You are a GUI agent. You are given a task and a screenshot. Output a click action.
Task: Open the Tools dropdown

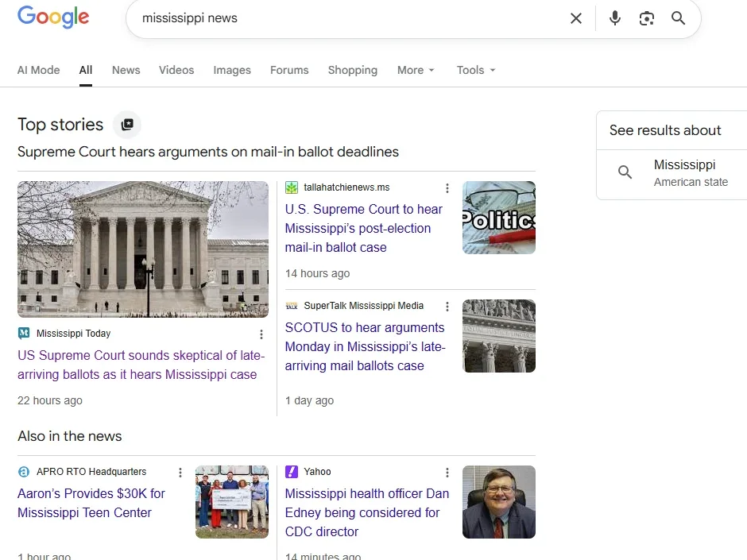click(476, 70)
